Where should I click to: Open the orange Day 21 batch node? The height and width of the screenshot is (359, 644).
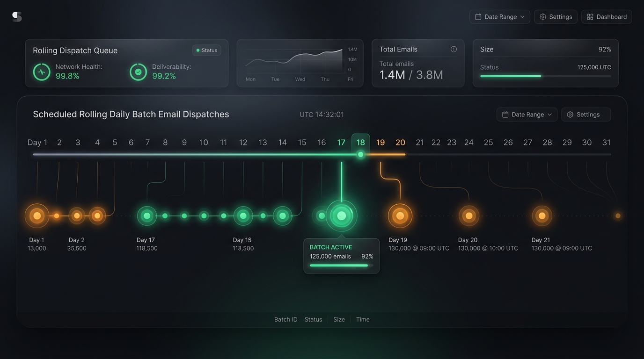point(542,216)
